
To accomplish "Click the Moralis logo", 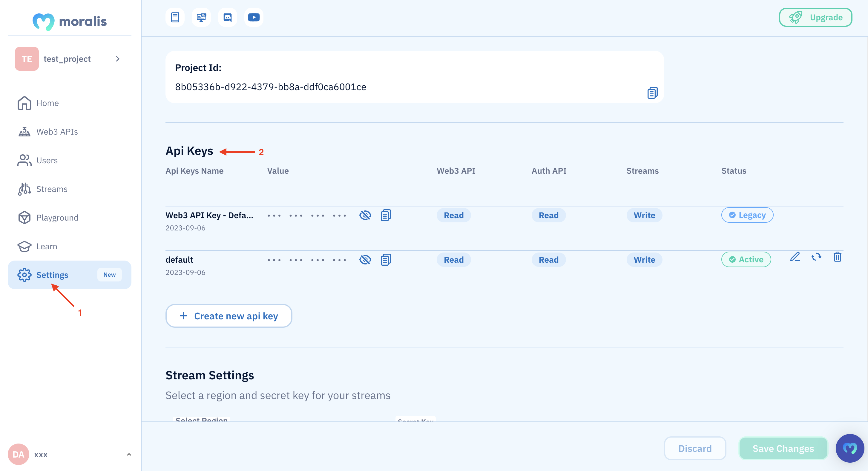I will [x=69, y=21].
